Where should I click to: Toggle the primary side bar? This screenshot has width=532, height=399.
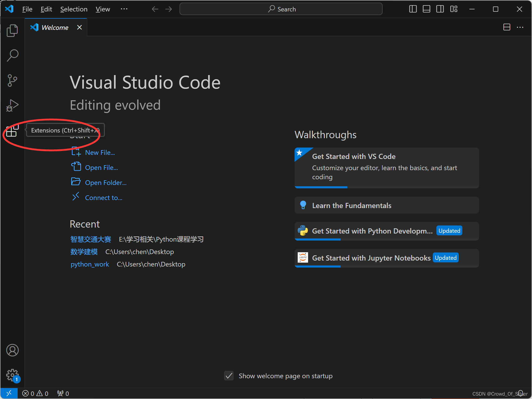413,9
